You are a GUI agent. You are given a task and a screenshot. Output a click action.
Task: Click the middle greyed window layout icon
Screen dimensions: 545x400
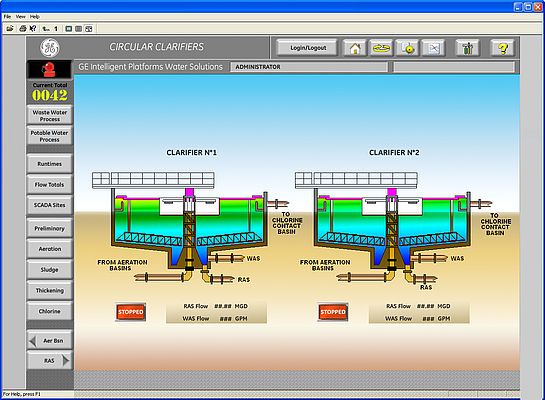pos(79,28)
